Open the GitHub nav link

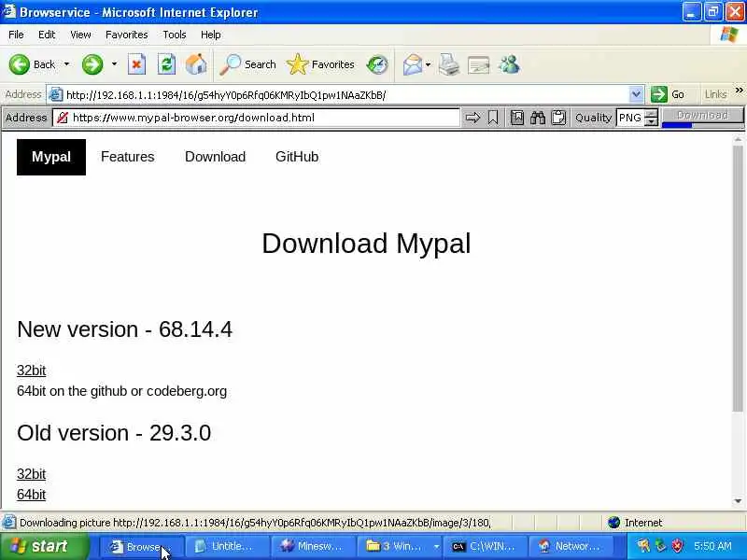pos(297,157)
